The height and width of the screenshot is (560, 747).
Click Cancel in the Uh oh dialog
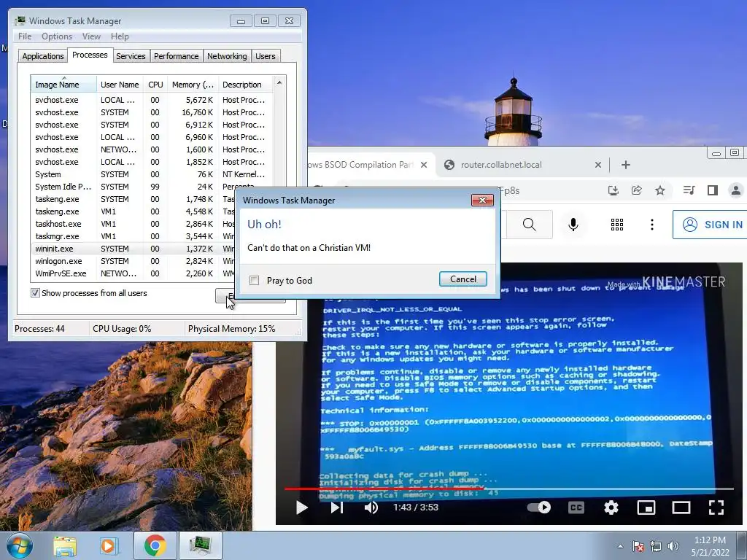(x=462, y=279)
